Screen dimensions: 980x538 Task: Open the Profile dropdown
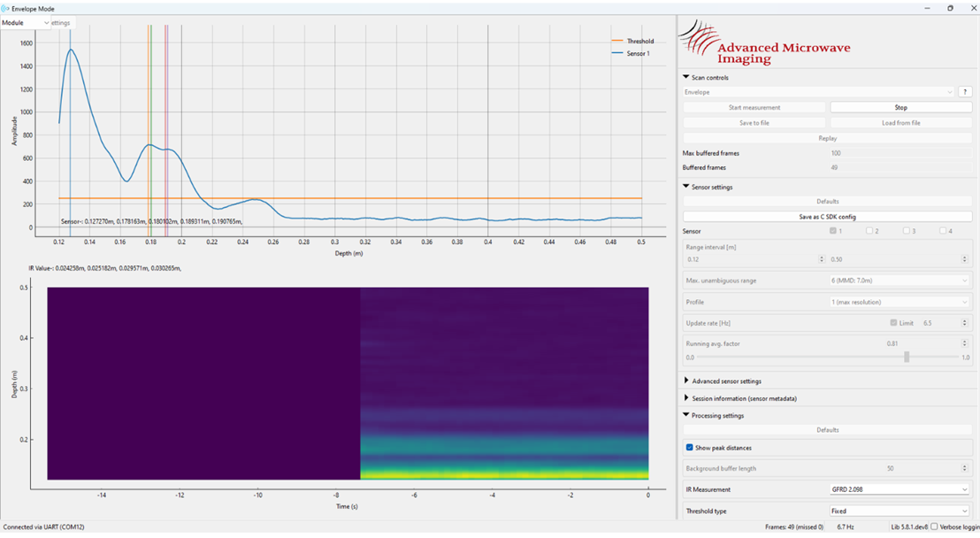point(899,302)
